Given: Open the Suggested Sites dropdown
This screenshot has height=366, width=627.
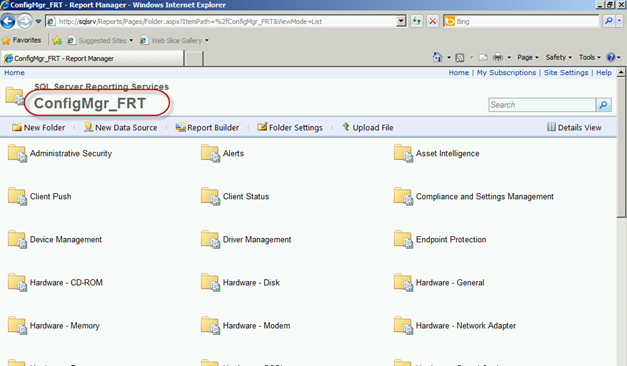Looking at the screenshot, I should click(x=100, y=40).
